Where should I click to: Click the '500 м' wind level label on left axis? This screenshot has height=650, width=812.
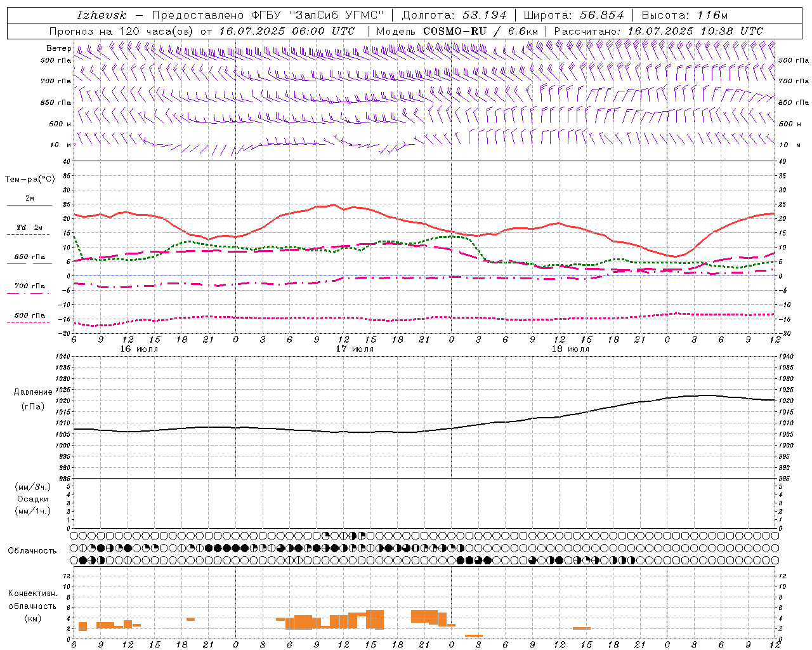tap(60, 124)
